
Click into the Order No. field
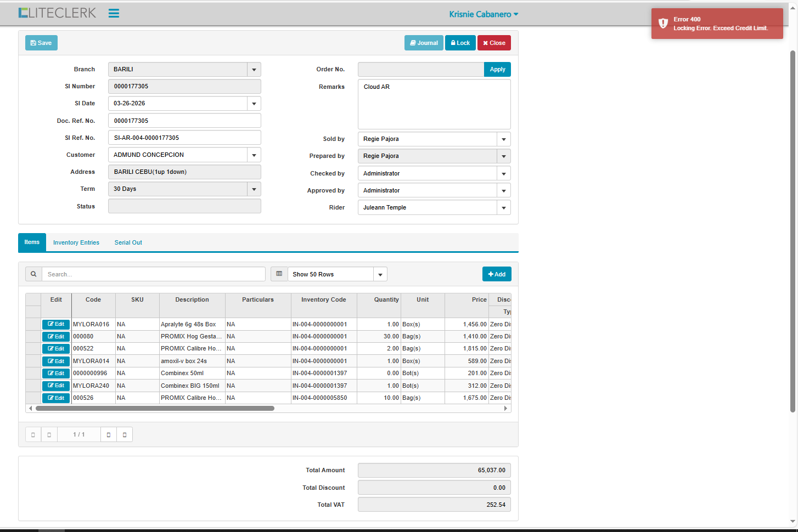coord(420,70)
